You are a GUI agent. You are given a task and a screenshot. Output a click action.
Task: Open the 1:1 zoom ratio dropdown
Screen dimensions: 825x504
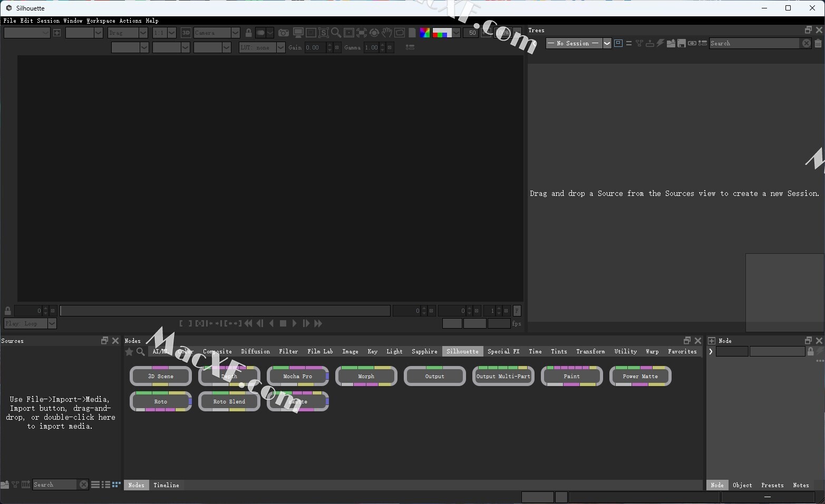(164, 33)
